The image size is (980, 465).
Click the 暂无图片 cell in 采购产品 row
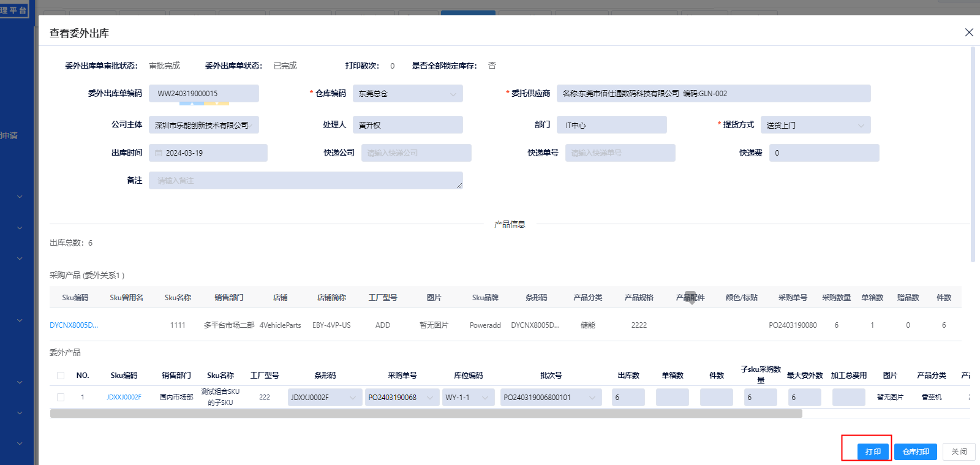434,325
